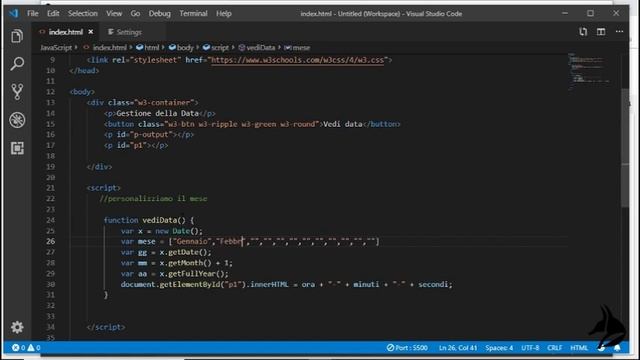The image size is (640, 360).
Task: Click on "Vedi data" button text in code
Action: [343, 124]
